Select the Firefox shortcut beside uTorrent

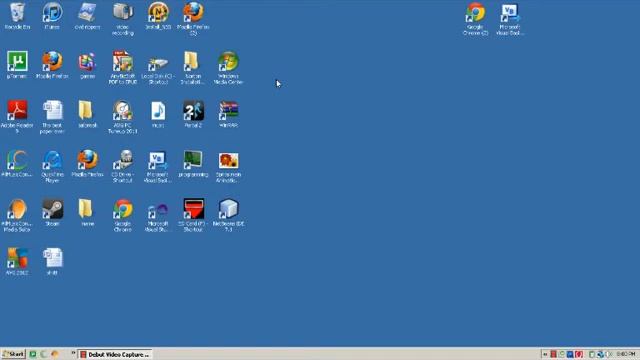pos(52,65)
